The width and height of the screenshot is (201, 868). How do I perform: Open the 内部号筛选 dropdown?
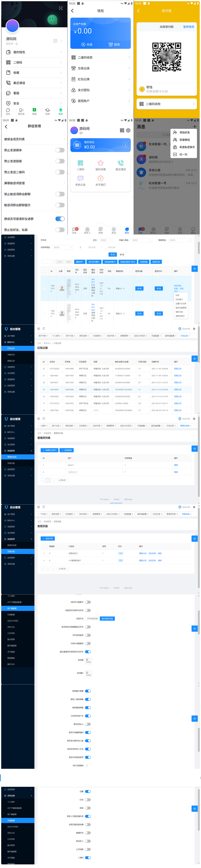62,247
